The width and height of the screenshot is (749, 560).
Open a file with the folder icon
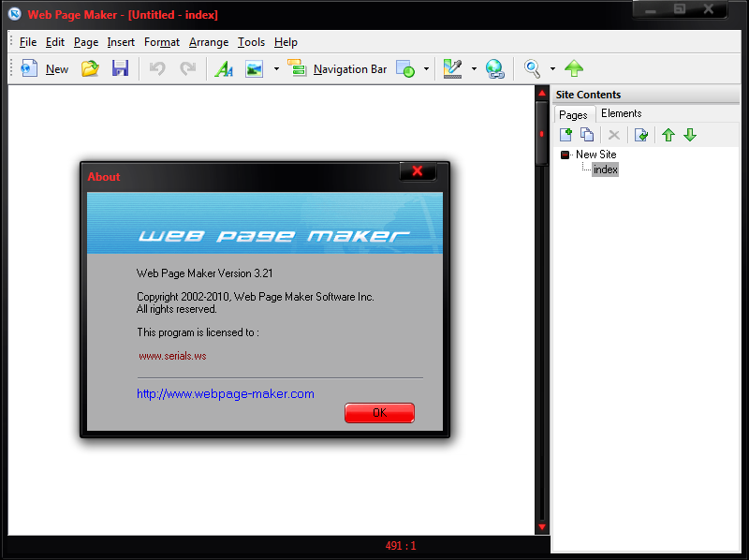point(90,68)
